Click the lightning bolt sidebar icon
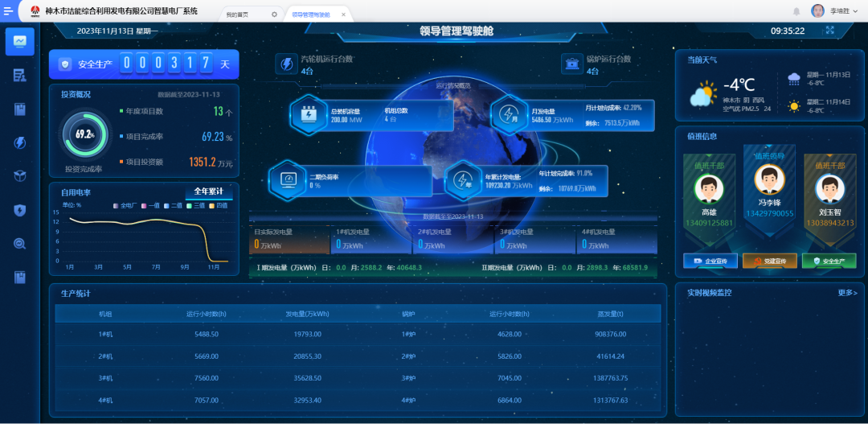This screenshot has width=868, height=424. tap(19, 142)
